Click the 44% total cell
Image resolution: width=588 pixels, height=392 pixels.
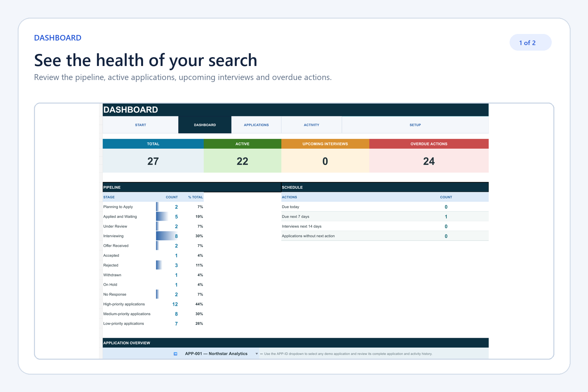click(x=199, y=304)
